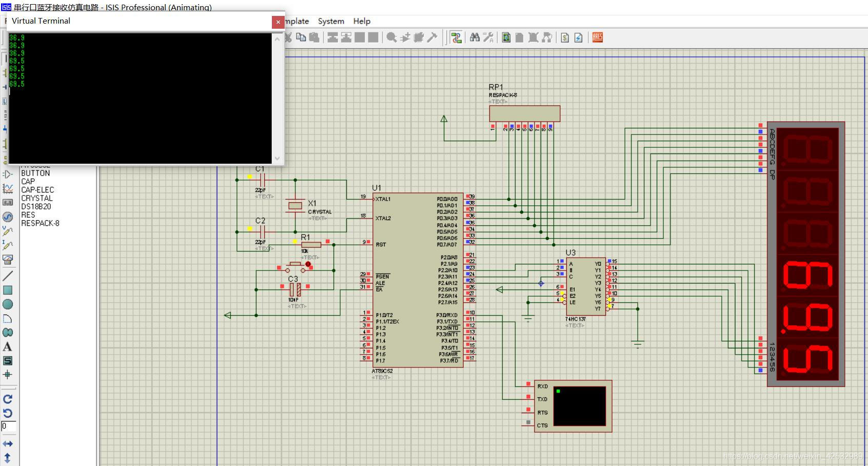Viewport: 868px width, 466px height.
Task: Click the Decompose hammer icon
Action: pos(432,37)
